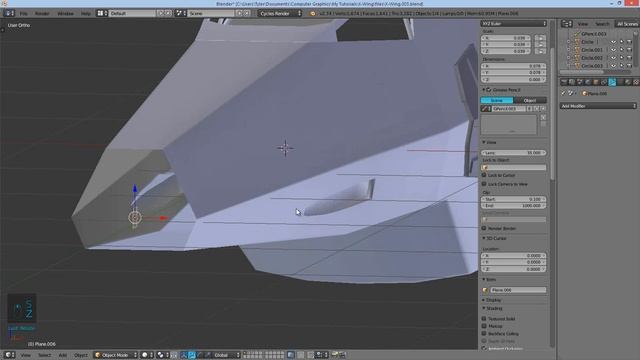Viewport: 640px width, 360px height.
Task: Toggle selectability of Circle.002
Action: (x=621, y=58)
